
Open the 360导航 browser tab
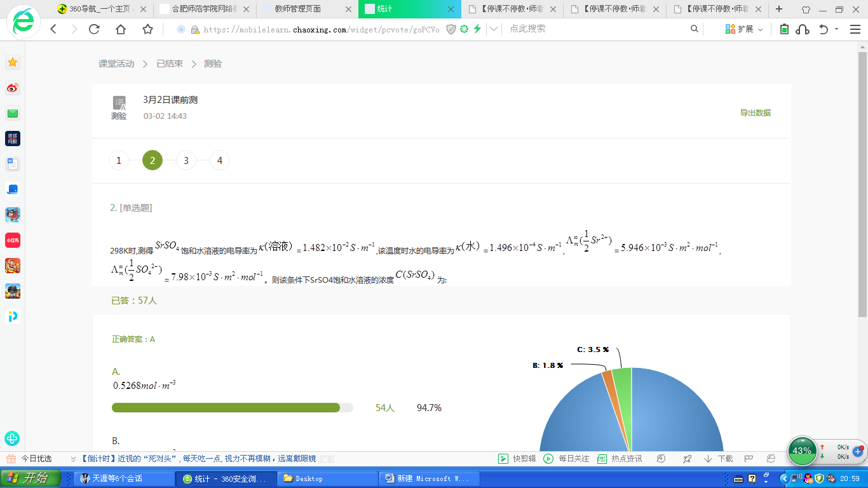102,10
